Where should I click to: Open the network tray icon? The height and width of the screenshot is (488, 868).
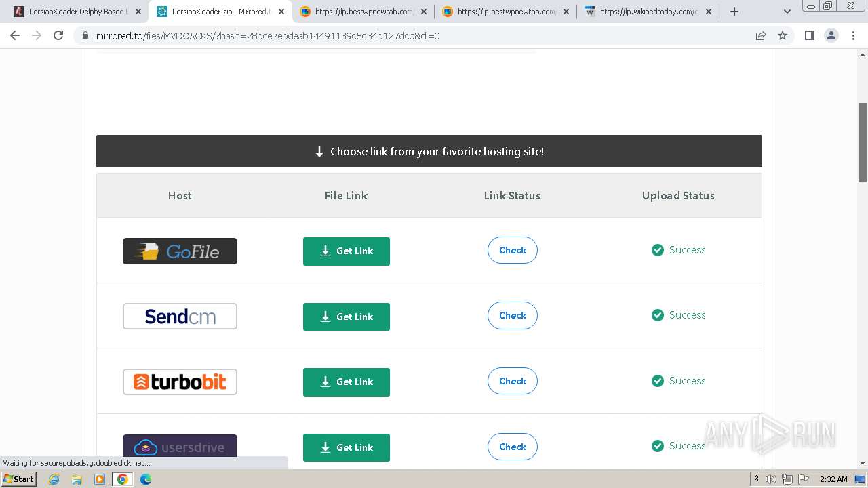coord(787,479)
